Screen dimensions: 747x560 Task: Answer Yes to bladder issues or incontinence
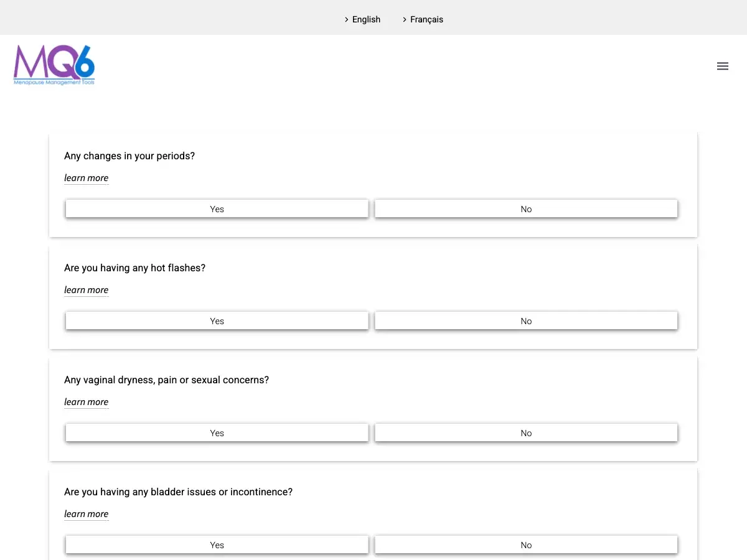[217, 545]
